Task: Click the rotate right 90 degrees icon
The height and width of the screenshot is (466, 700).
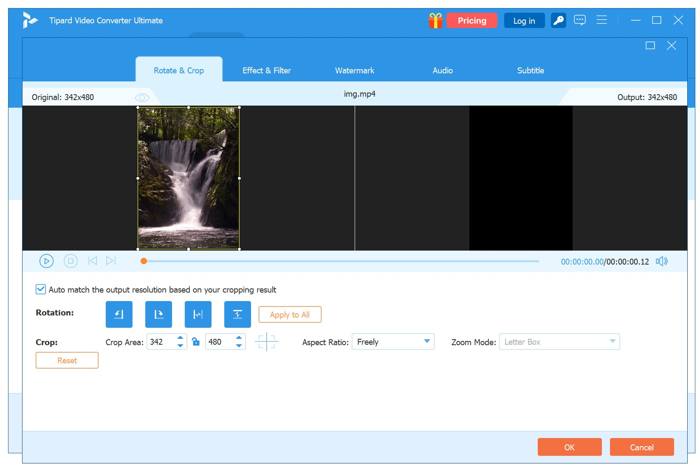Action: tap(158, 314)
